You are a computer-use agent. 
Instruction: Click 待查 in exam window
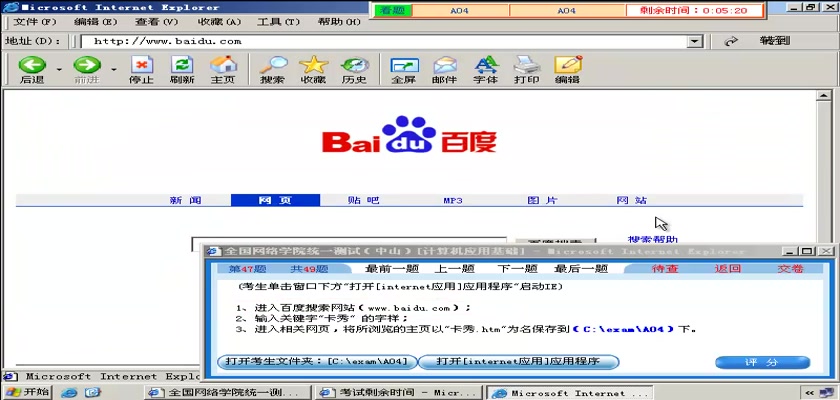[665, 269]
